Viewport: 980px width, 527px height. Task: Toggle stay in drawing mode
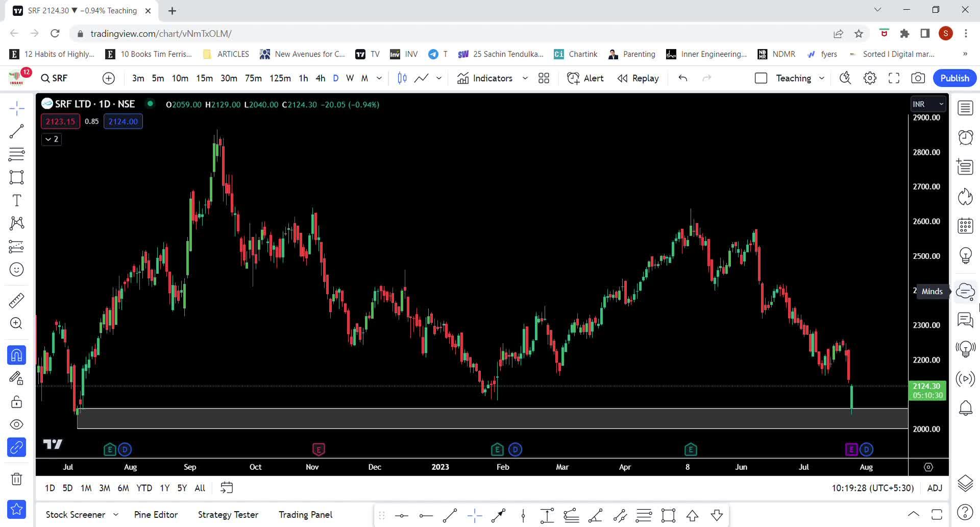pos(17,378)
